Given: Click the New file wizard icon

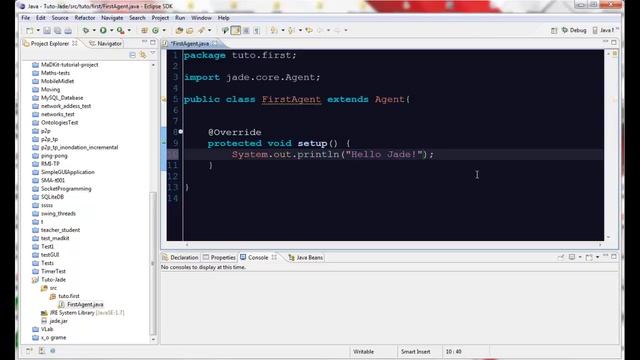Looking at the screenshot, I should tap(30, 30).
